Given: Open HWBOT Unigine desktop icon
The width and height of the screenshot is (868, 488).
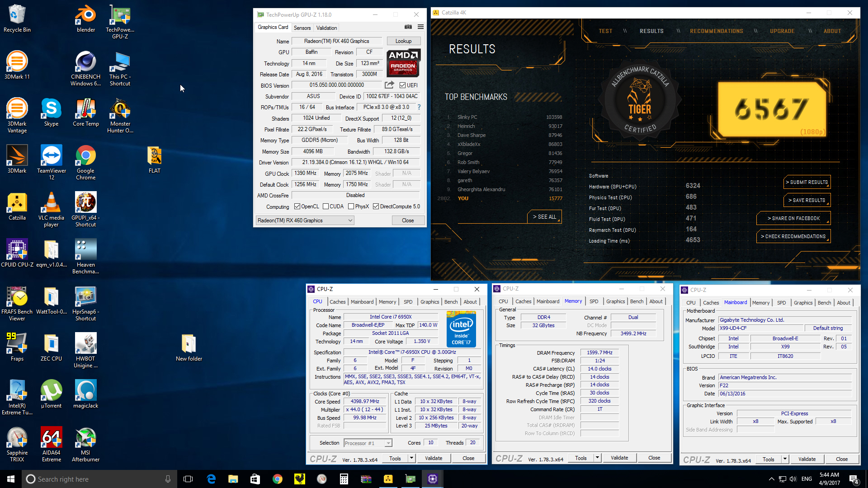Looking at the screenshot, I should tap(86, 351).
